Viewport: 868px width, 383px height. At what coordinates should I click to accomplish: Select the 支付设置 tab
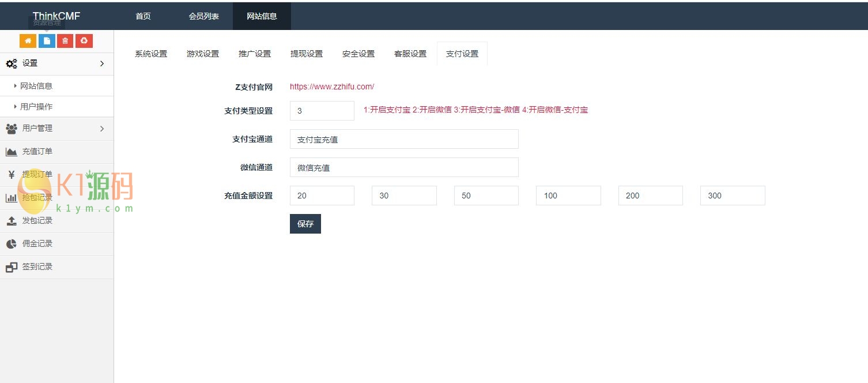(x=462, y=54)
